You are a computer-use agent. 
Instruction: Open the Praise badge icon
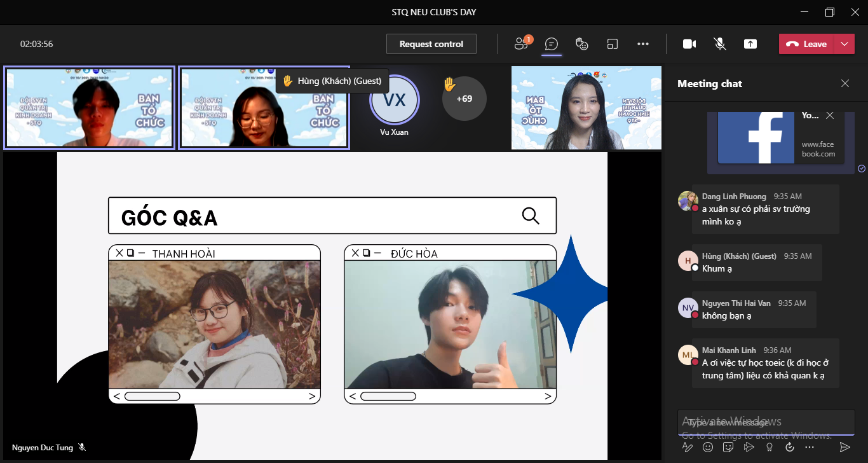point(770,447)
